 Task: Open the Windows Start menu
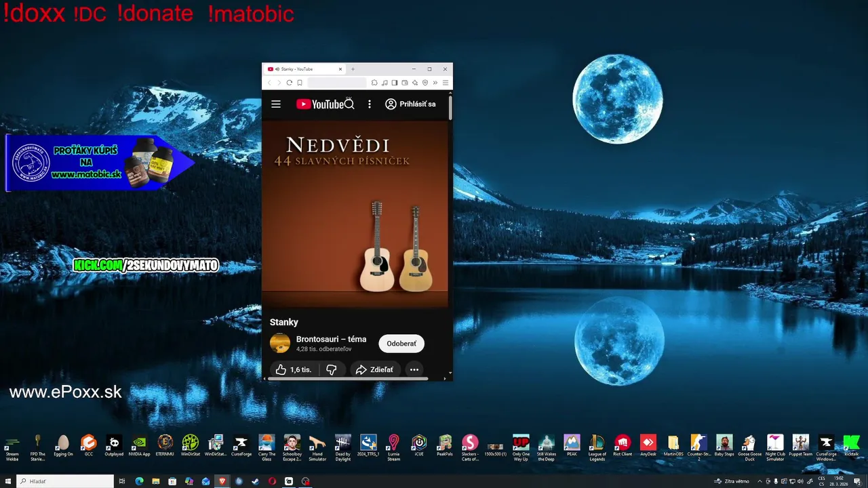pyautogui.click(x=8, y=481)
